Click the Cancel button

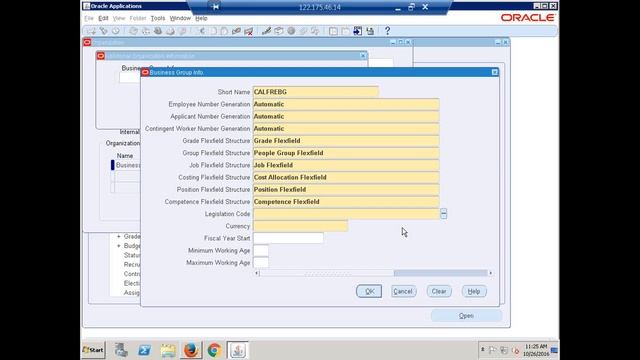pyautogui.click(x=403, y=291)
